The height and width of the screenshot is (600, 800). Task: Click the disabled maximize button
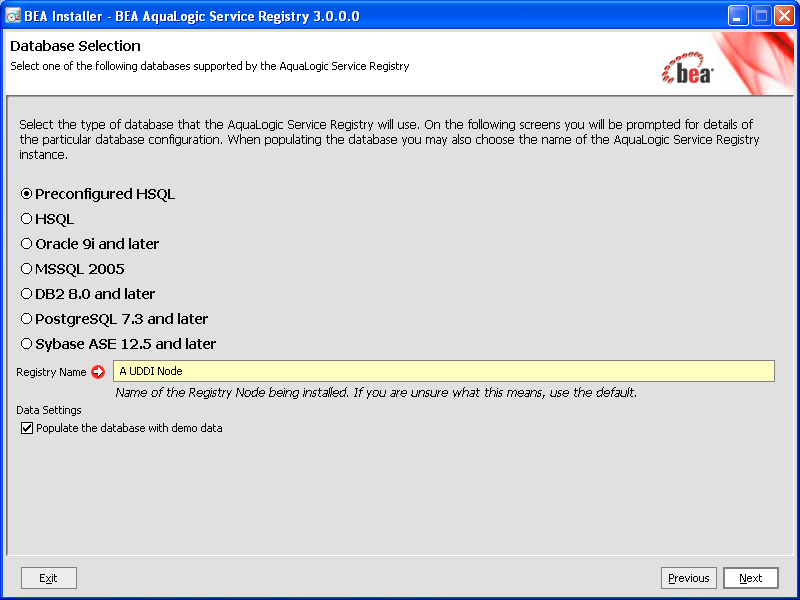pos(761,16)
